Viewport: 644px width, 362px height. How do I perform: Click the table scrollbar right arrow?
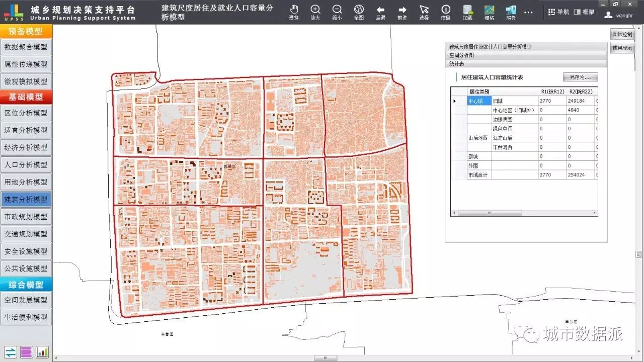tap(595, 213)
